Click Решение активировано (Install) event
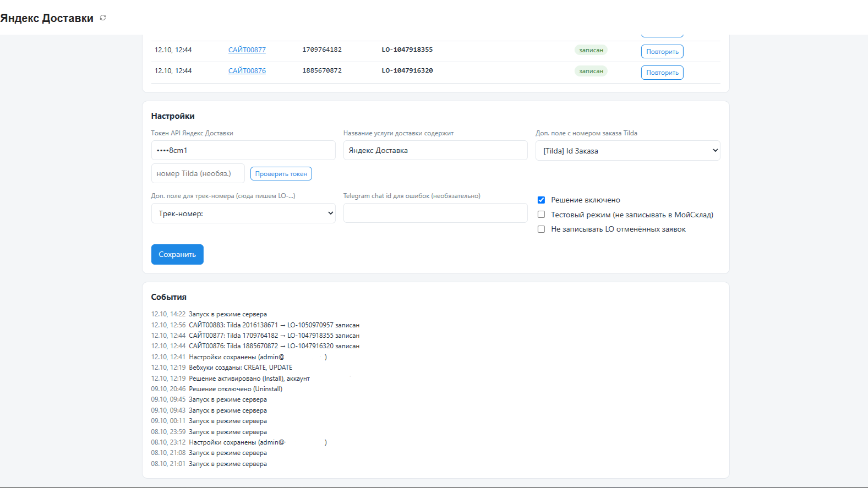This screenshot has height=488, width=868. 231,379
